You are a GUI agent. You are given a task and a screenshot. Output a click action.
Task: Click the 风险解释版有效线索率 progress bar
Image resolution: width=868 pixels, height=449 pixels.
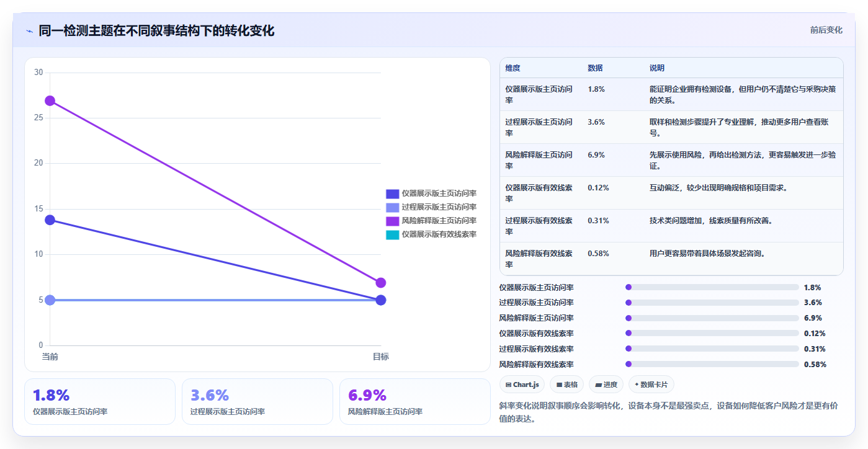(x=712, y=364)
